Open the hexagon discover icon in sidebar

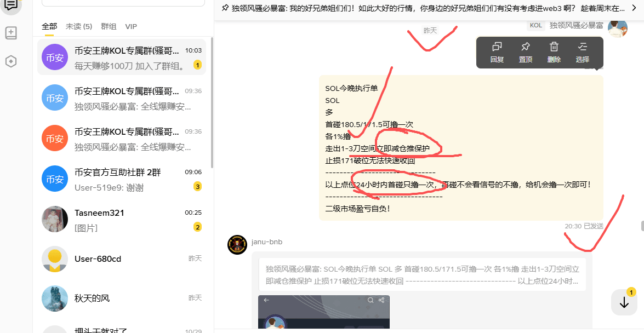coord(10,61)
